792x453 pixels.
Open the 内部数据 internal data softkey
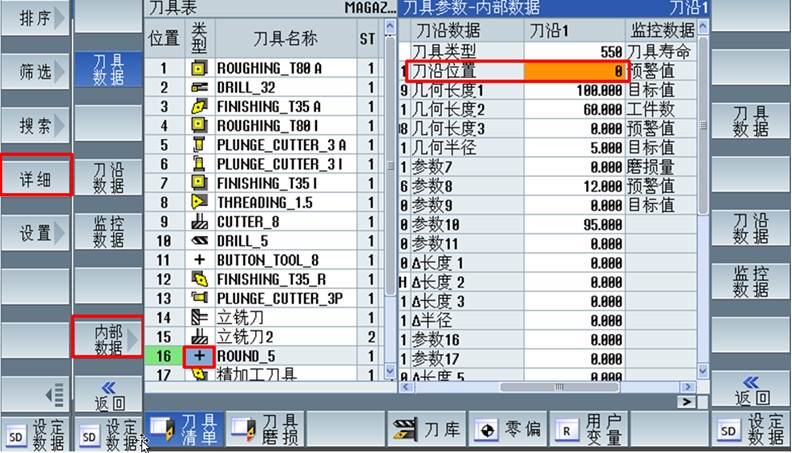tap(107, 338)
